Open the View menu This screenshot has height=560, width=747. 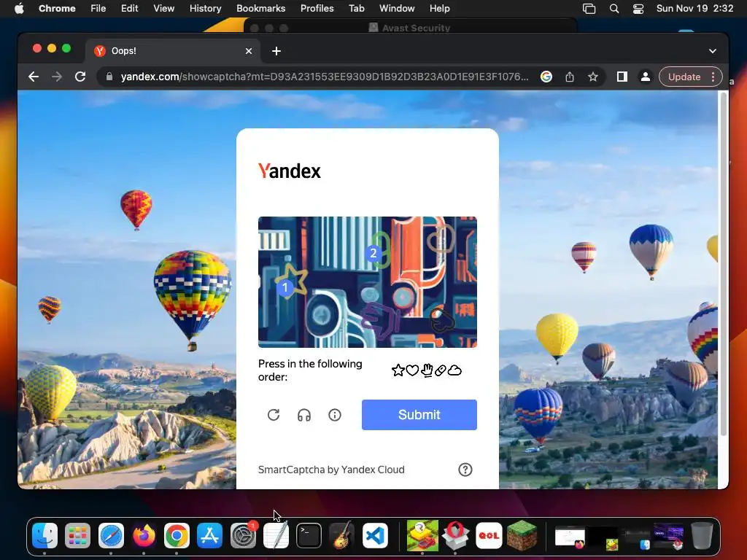click(163, 9)
